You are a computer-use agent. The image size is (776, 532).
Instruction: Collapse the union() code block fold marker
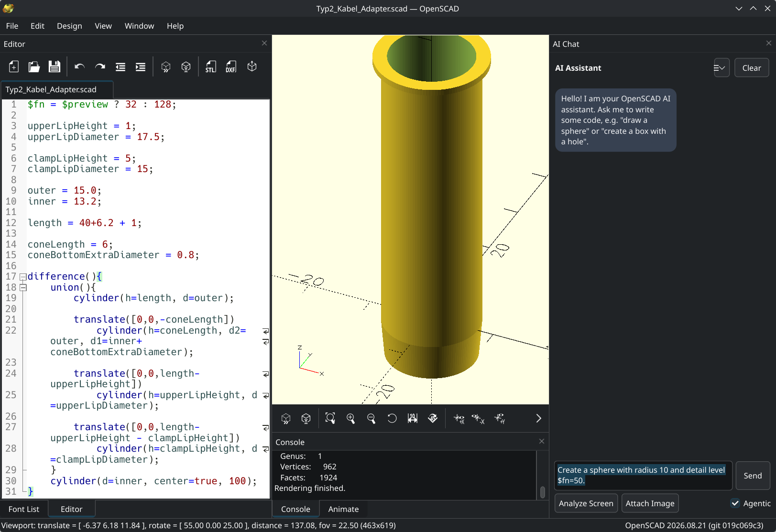(23, 288)
